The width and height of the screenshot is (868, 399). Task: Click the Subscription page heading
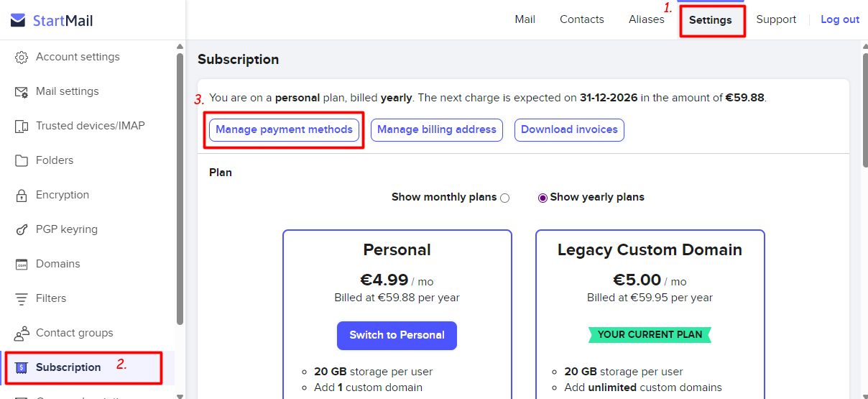click(238, 60)
